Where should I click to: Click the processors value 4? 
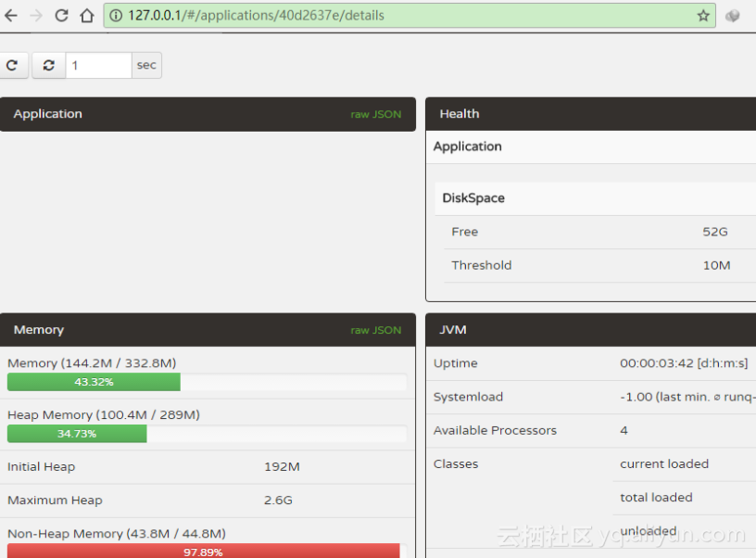tap(624, 430)
